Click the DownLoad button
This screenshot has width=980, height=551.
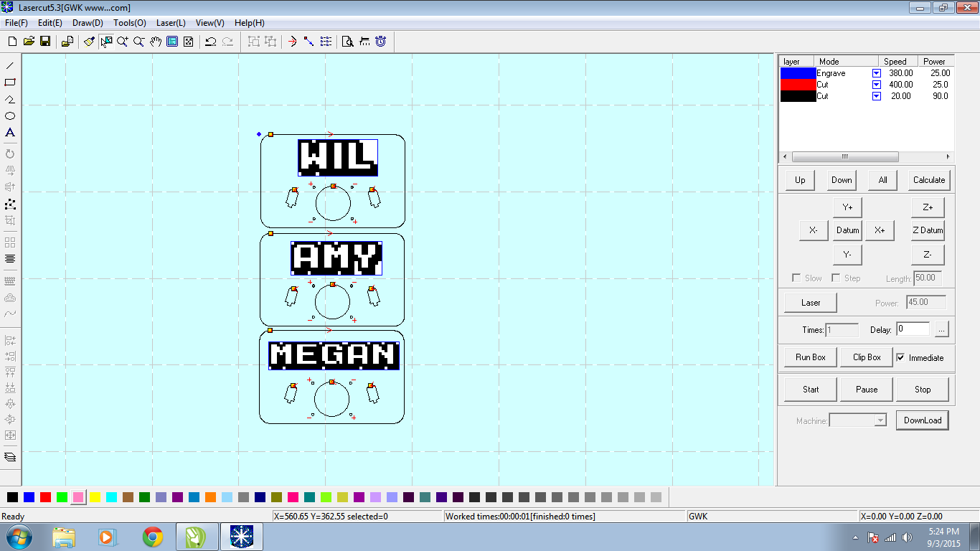923,420
